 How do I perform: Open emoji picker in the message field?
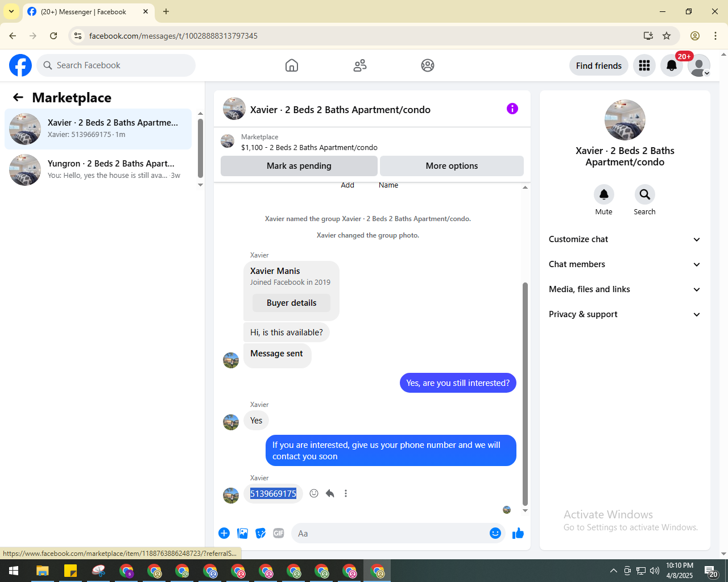point(495,533)
